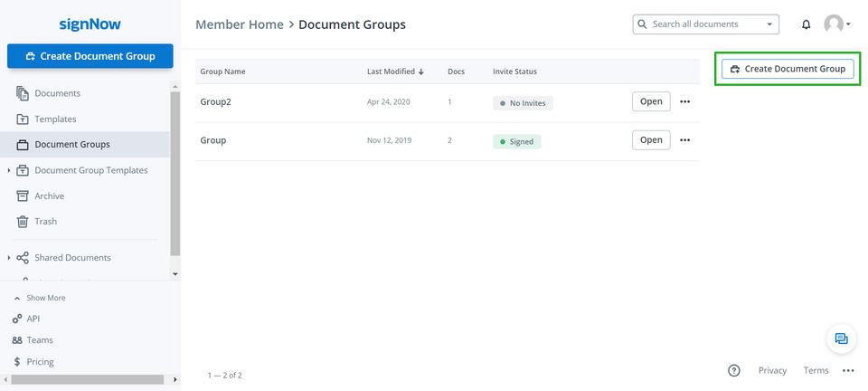This screenshot has height=391, width=868.
Task: Open the chat support widget icon
Action: click(841, 339)
